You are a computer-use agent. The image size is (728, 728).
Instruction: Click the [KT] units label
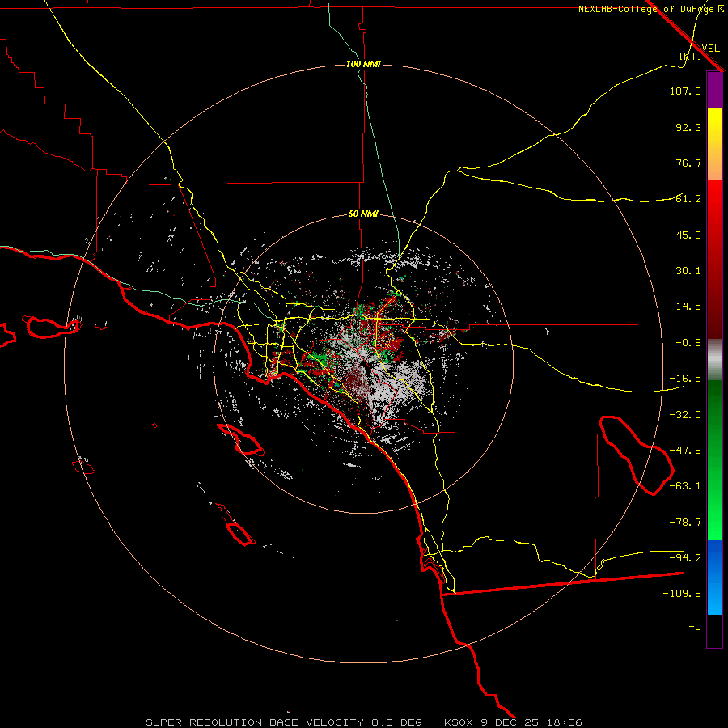pyautogui.click(x=690, y=56)
